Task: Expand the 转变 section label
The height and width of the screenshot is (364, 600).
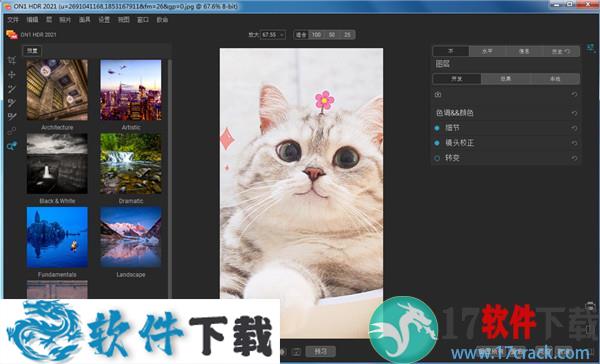Action: tap(452, 158)
